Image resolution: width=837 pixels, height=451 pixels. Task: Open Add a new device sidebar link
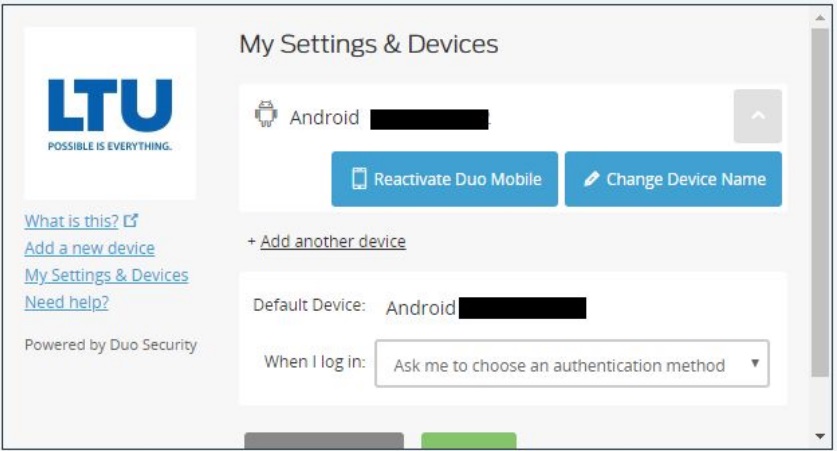(90, 248)
